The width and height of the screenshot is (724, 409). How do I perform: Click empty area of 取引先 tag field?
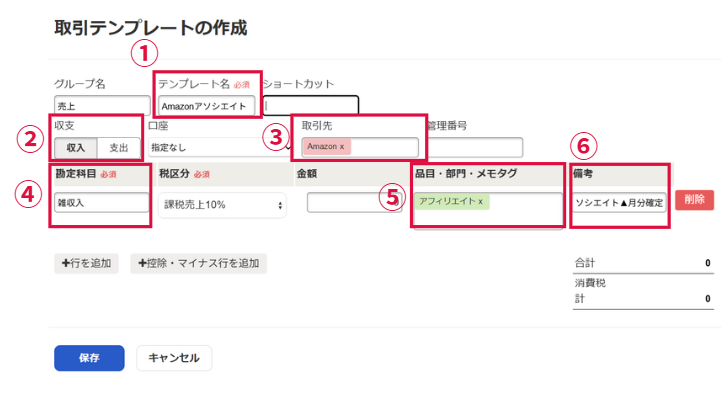tap(390, 147)
